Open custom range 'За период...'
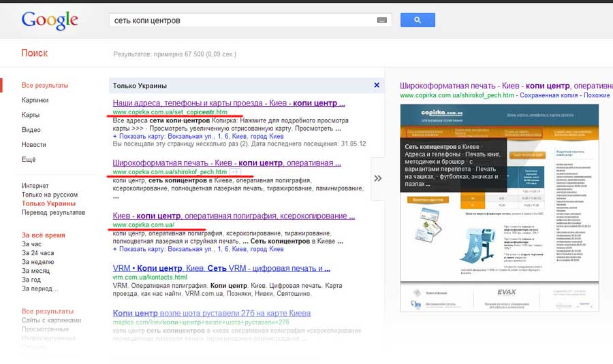The width and height of the screenshot is (613, 364). (x=40, y=288)
